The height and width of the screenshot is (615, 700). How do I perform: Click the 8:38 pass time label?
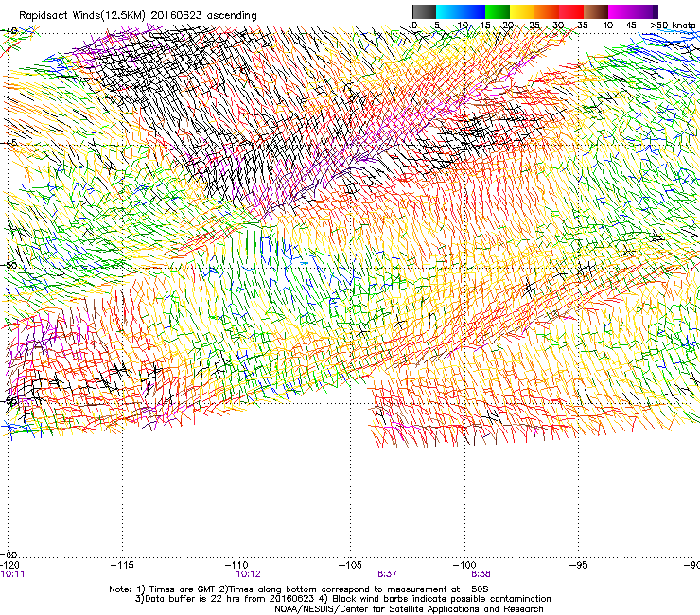click(x=481, y=574)
